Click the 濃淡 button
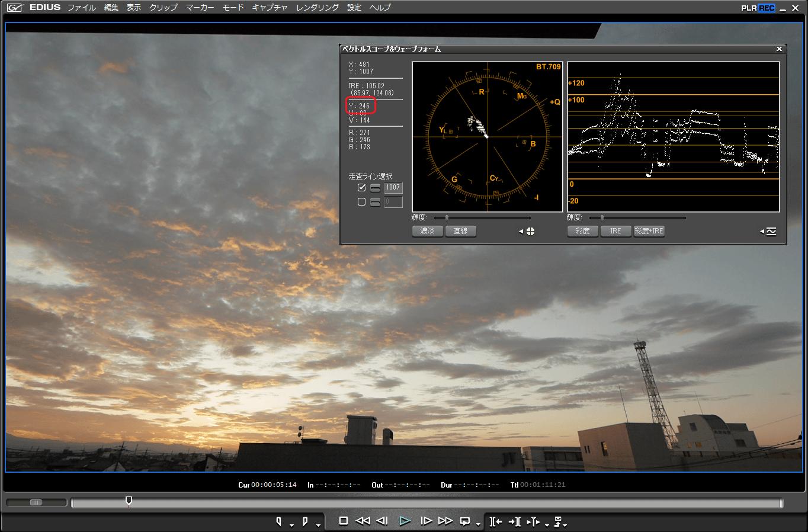The image size is (808, 532). click(428, 231)
